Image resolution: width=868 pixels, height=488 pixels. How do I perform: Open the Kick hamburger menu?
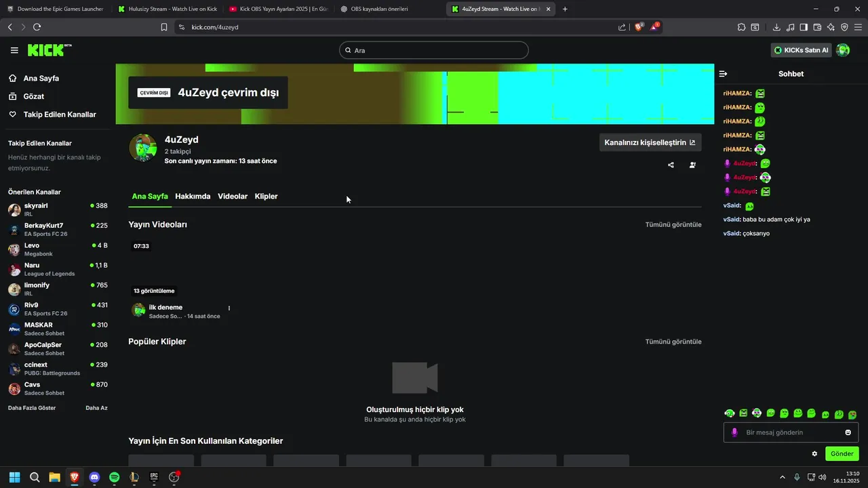[x=14, y=50]
